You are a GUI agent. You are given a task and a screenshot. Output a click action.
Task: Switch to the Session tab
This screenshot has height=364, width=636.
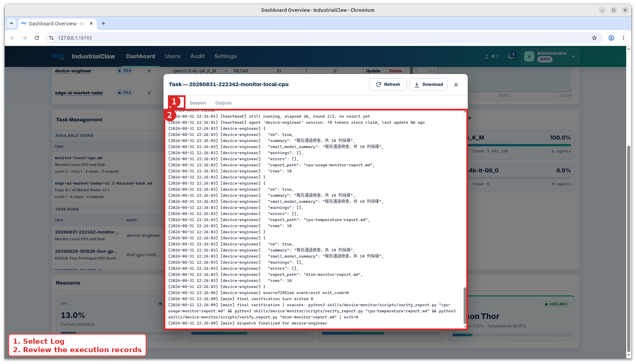click(x=197, y=103)
